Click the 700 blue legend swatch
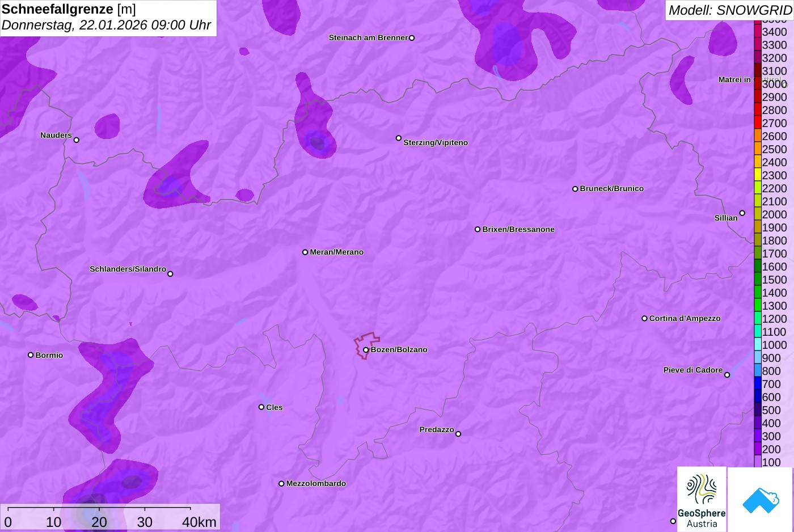The width and height of the screenshot is (794, 532). [x=757, y=383]
